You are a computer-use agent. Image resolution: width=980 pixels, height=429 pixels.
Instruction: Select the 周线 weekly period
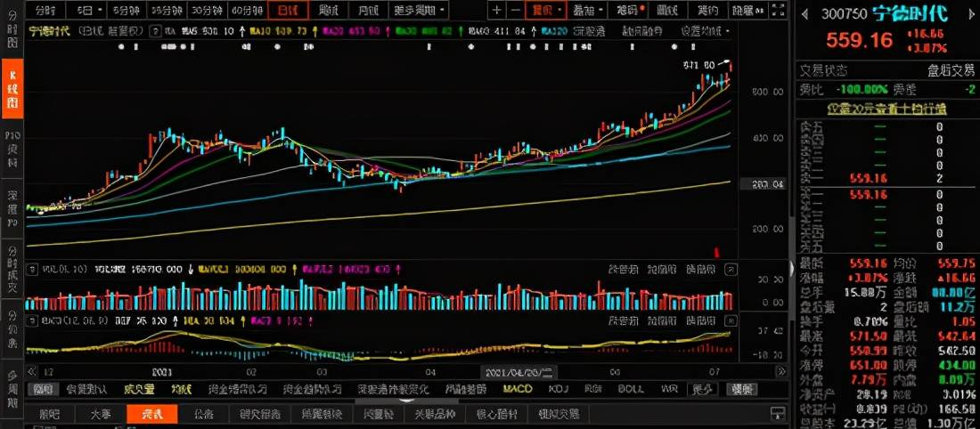(328, 10)
